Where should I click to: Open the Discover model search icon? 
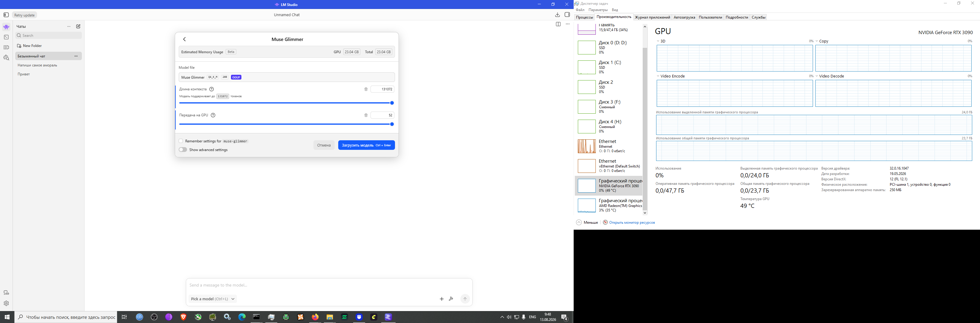coord(6,58)
